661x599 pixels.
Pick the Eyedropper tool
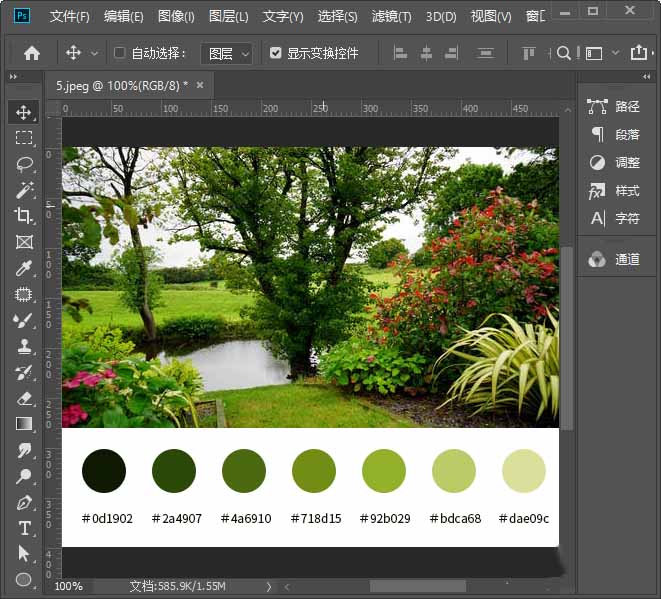pyautogui.click(x=24, y=268)
